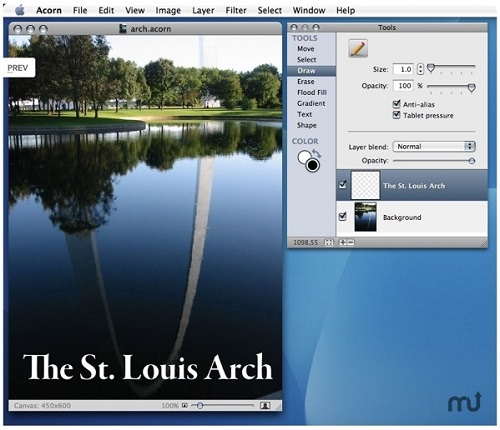Click the PREV button
The width and height of the screenshot is (500, 430).
(19, 68)
